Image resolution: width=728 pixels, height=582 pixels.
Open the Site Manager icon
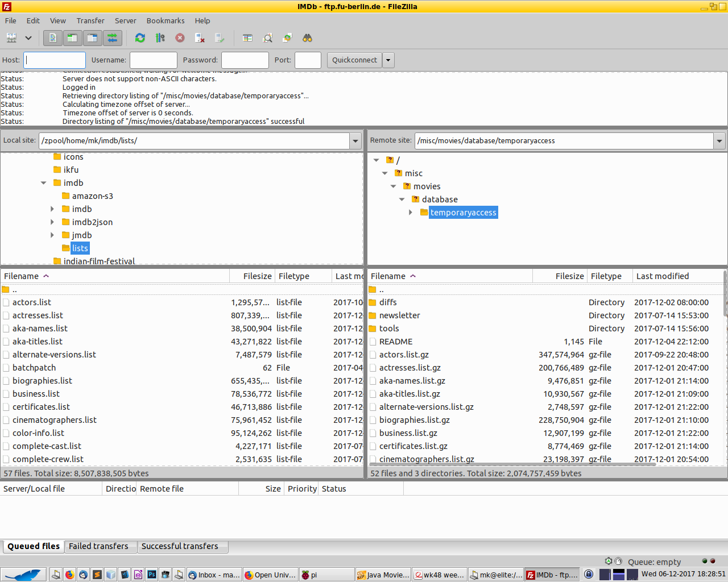11,38
